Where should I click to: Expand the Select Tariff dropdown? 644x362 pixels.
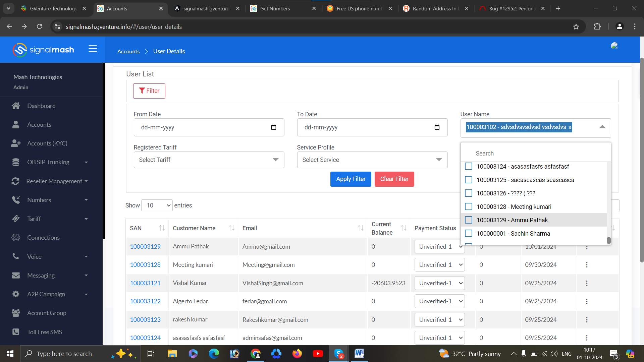click(209, 160)
